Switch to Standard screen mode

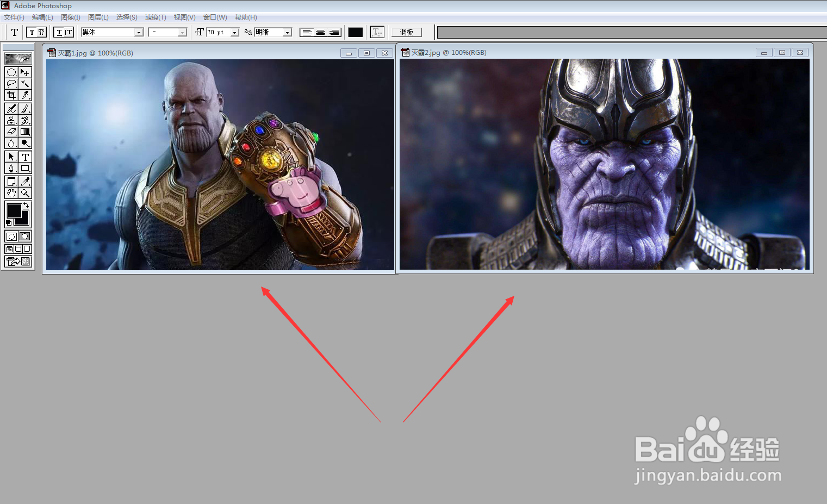click(x=9, y=249)
